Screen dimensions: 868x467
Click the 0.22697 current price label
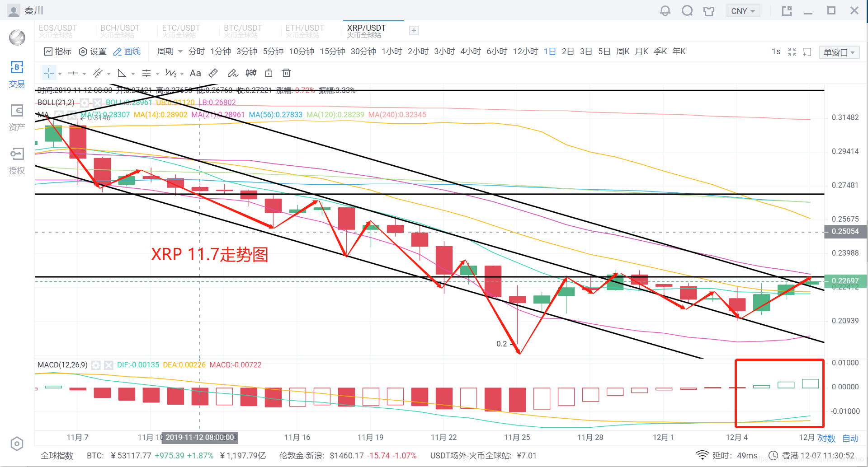(845, 280)
